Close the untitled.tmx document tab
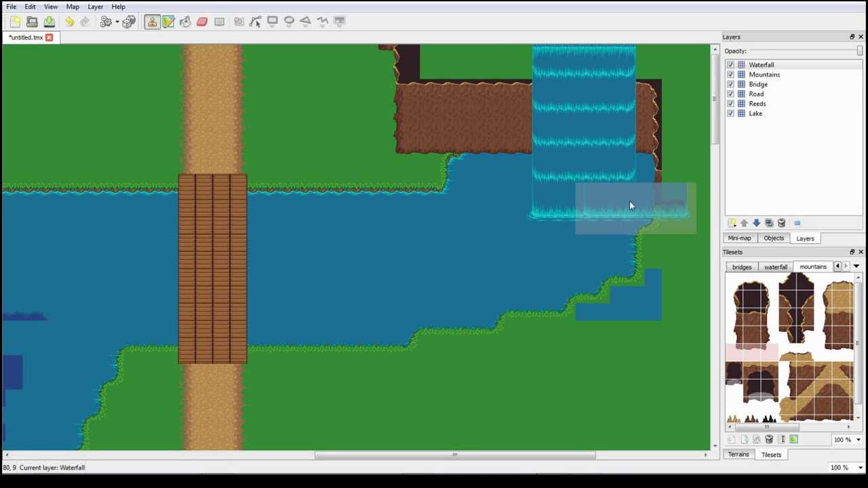Image resolution: width=868 pixels, height=488 pixels. tap(49, 37)
